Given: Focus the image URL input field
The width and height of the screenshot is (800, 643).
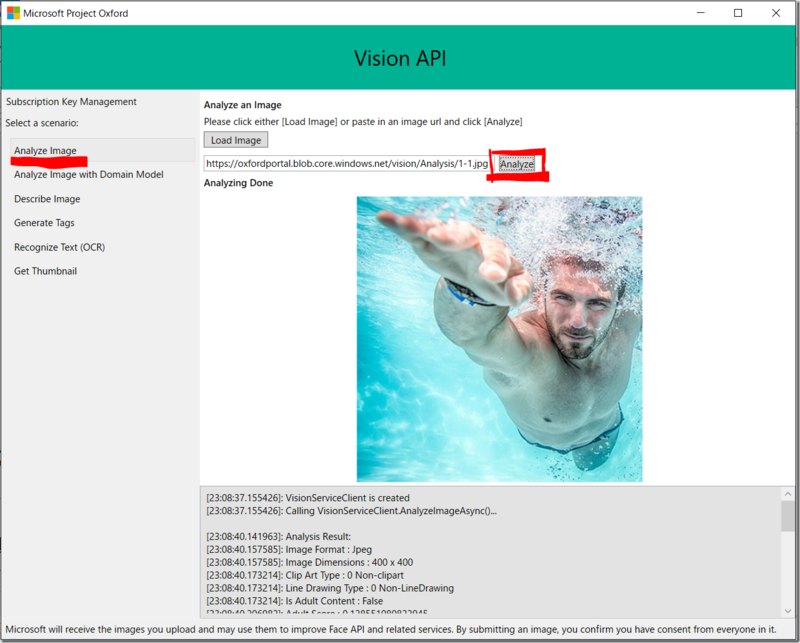Looking at the screenshot, I should [x=346, y=163].
